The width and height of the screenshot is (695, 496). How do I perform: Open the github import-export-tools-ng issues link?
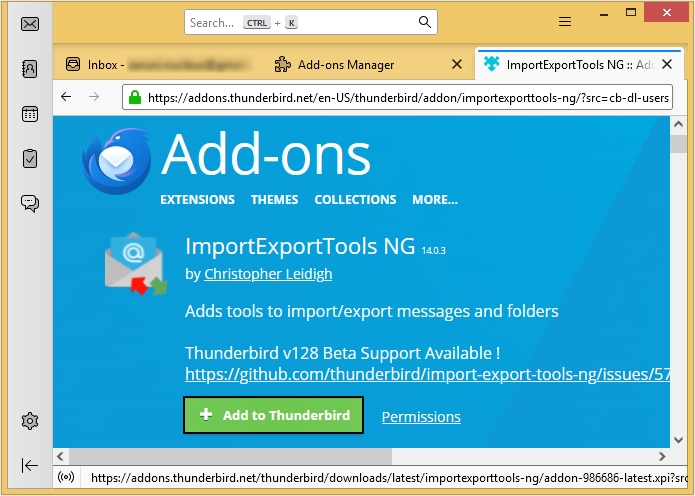427,375
